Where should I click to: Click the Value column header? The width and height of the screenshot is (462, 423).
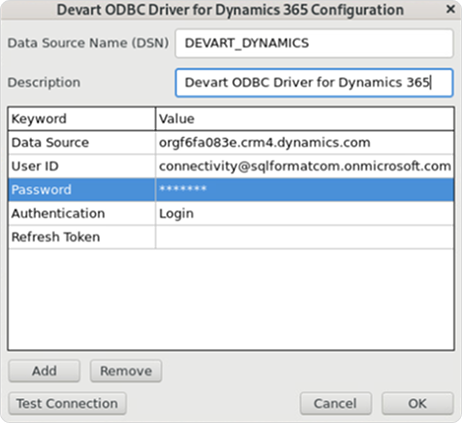[x=305, y=119]
